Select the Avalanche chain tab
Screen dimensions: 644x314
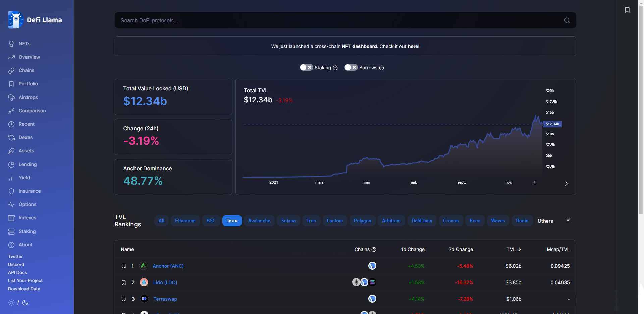pyautogui.click(x=259, y=221)
